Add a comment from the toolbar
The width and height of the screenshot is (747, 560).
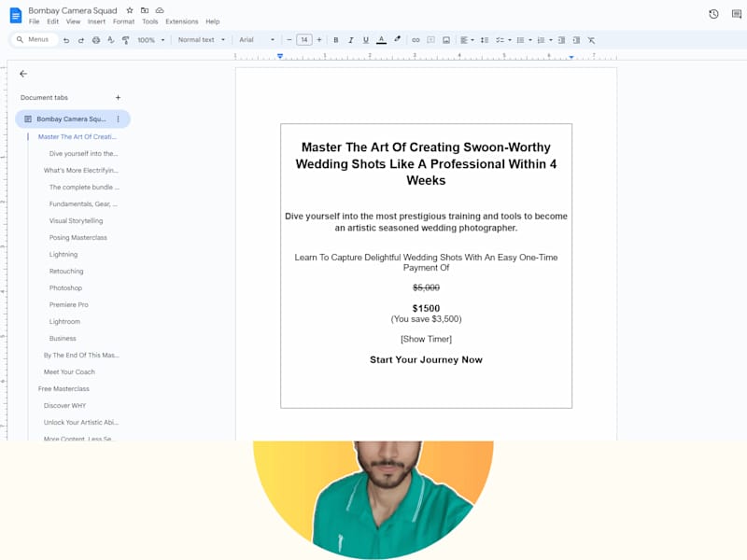pyautogui.click(x=430, y=40)
